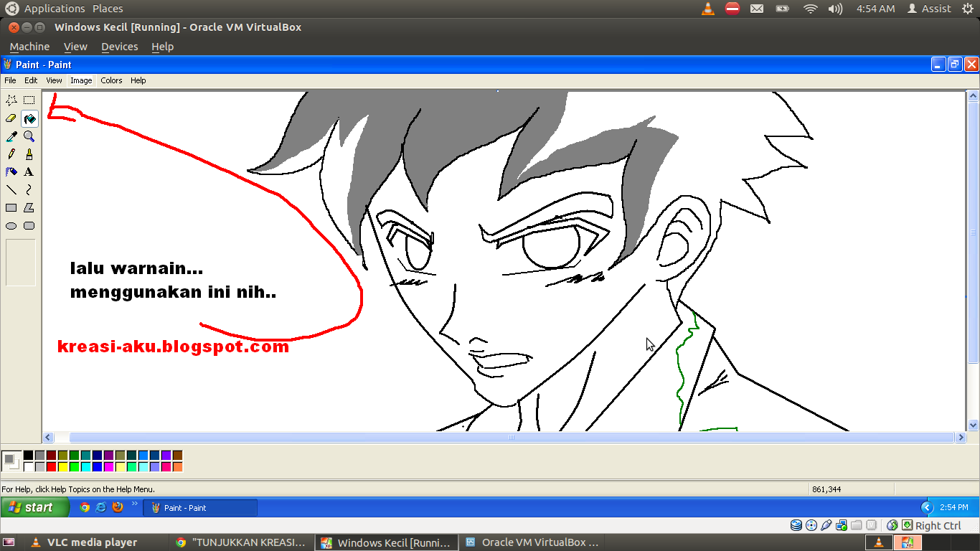
Task: Expand hidden XP system tray icons
Action: click(x=927, y=507)
